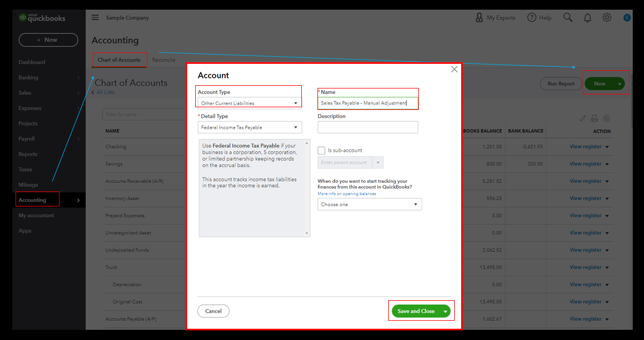Viewport: 644px width, 340px height.
Task: Click the -3,621.93 bank balance value
Action: click(x=532, y=147)
